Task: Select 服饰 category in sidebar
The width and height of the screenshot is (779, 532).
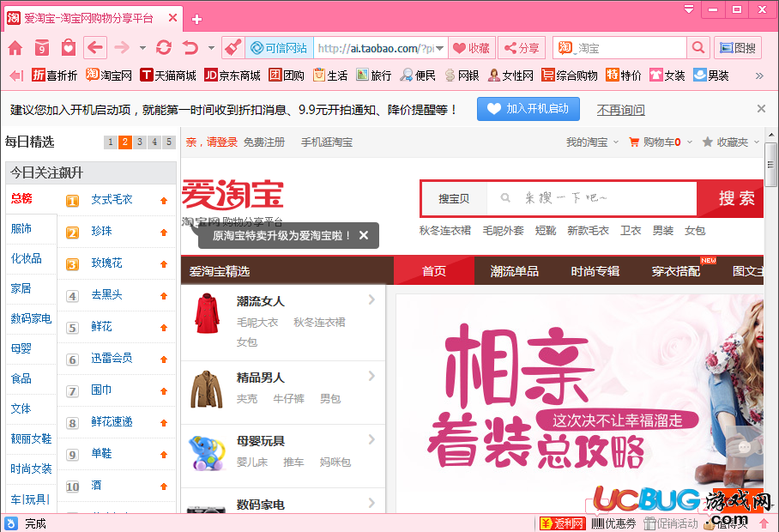Action: (x=21, y=228)
